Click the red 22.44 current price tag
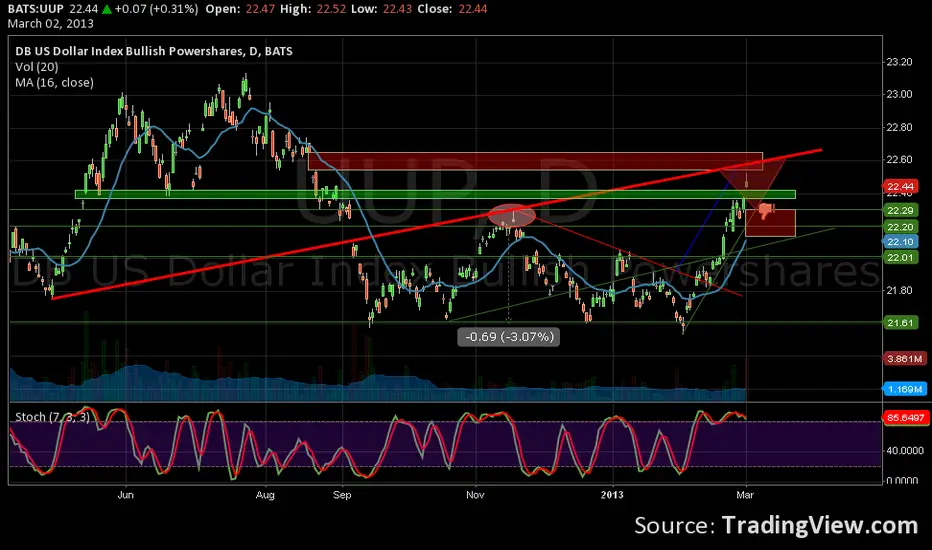This screenshot has width=932, height=550. point(900,187)
